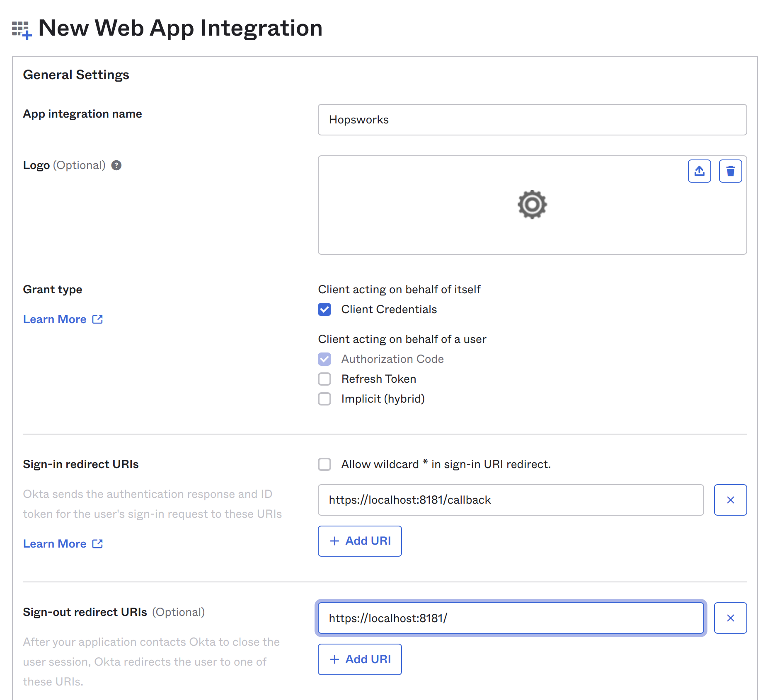Open the Grant type Learn More link
This screenshot has width=770, height=700.
pos(55,319)
